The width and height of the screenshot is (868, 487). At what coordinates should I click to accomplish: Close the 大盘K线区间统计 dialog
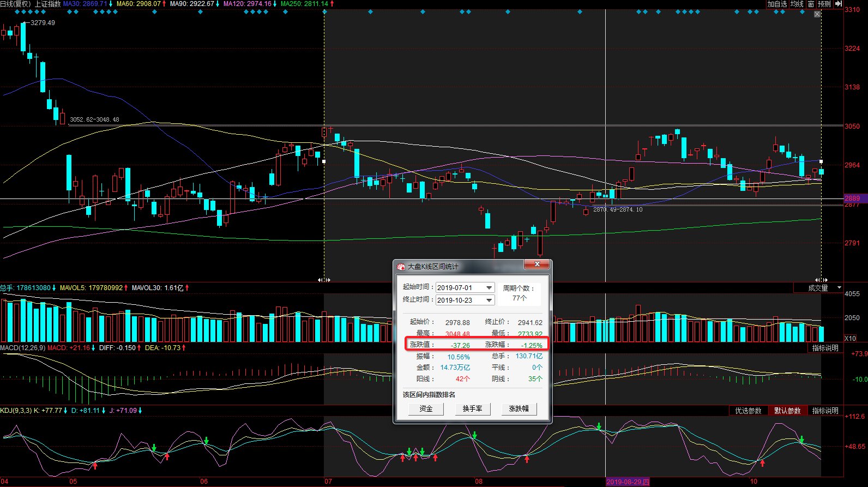click(537, 264)
